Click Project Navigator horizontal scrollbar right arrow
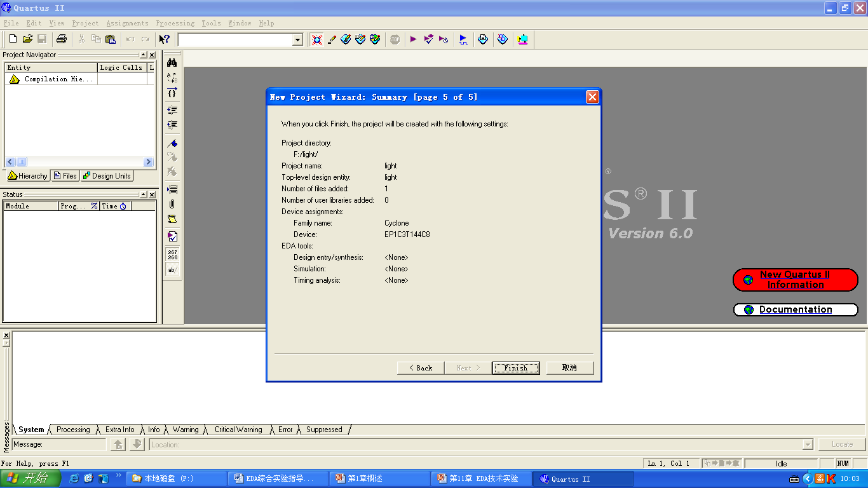The image size is (868, 488). (148, 162)
